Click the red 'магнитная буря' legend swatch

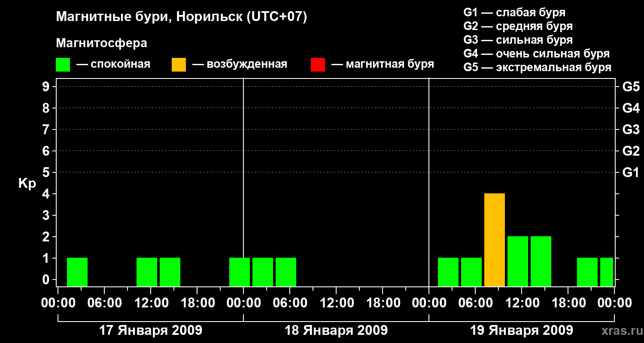318,65
